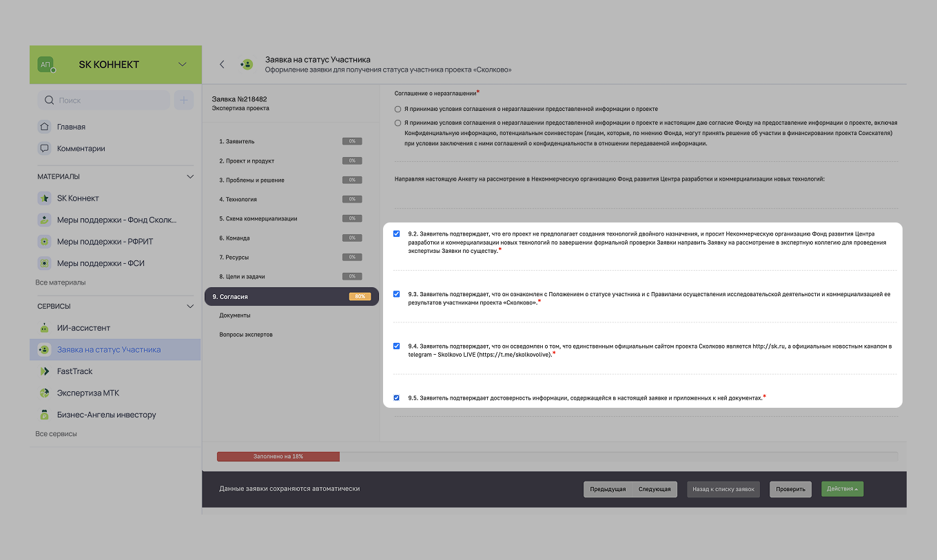Click the ИИ-ассистент robot icon

[x=44, y=328]
